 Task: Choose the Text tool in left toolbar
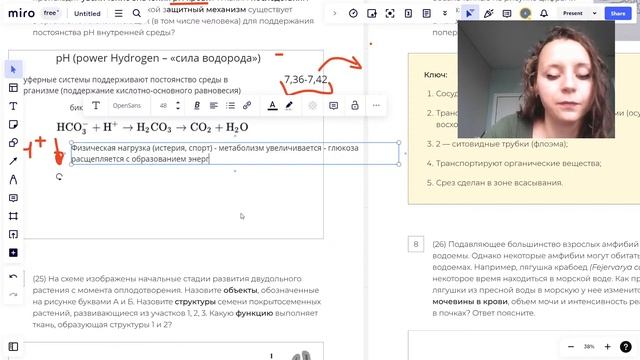click(13, 106)
